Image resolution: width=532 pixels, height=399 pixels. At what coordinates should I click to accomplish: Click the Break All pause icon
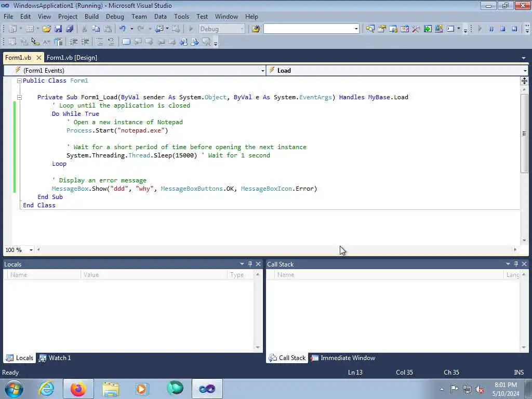[491, 29]
